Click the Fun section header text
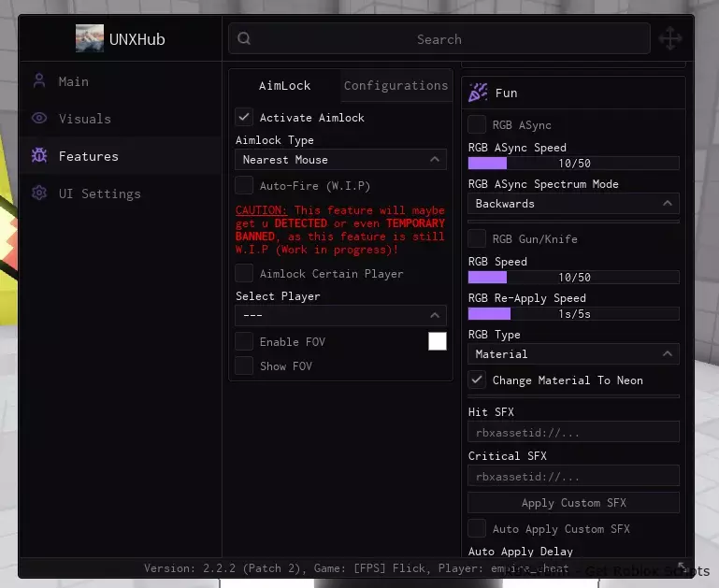 click(x=506, y=93)
